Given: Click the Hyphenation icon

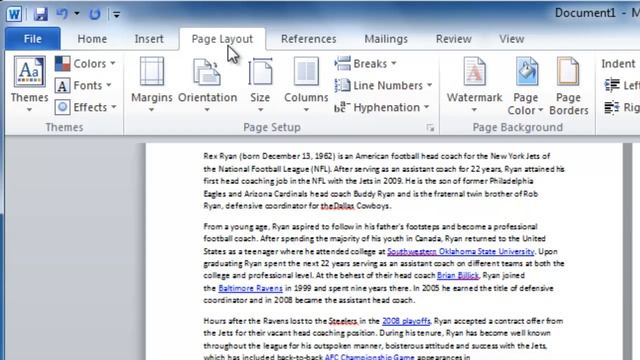Looking at the screenshot, I should coord(342,107).
